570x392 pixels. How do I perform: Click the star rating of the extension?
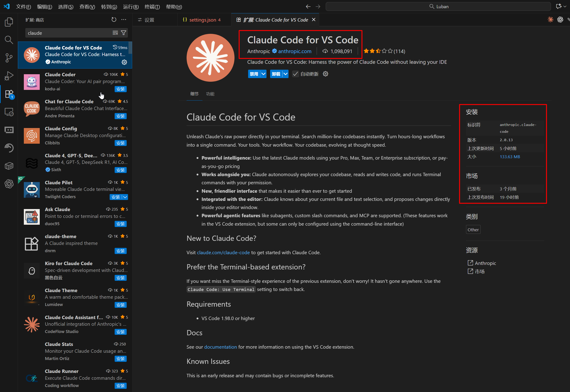point(378,51)
